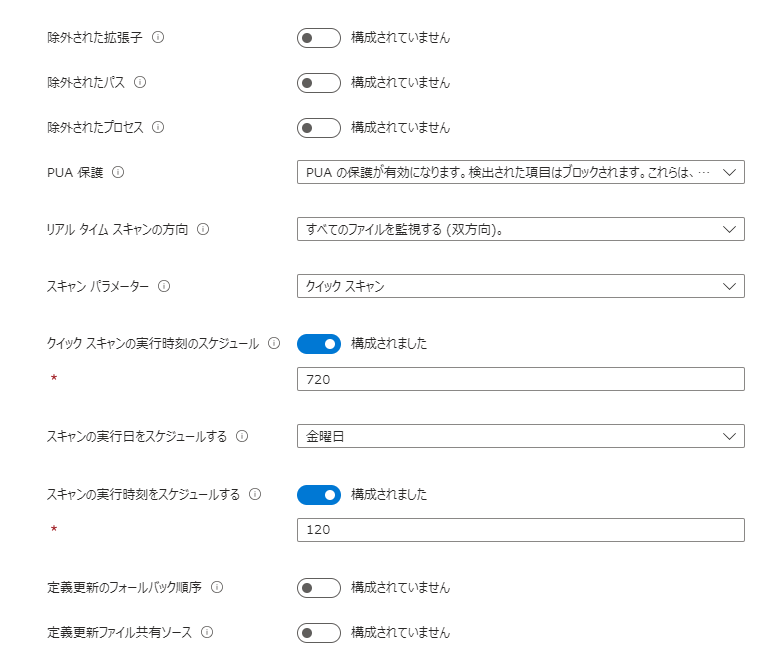Click info icon for クイック スキャンの実行時刻のスケジュール
This screenshot has width=765, height=660.
pyautogui.click(x=274, y=343)
